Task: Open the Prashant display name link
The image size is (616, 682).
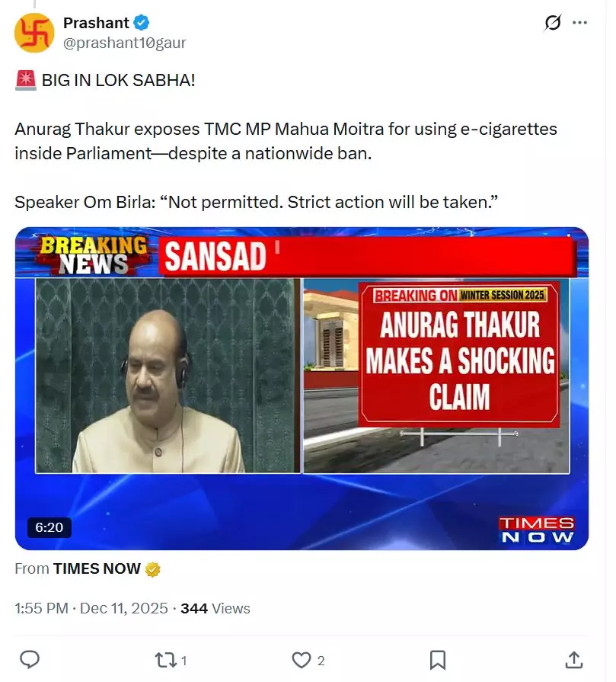Action: 96,23
